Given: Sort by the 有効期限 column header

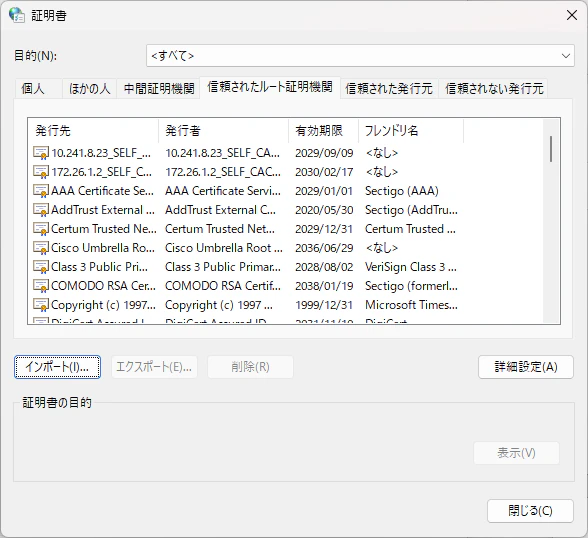Looking at the screenshot, I should 324,131.
